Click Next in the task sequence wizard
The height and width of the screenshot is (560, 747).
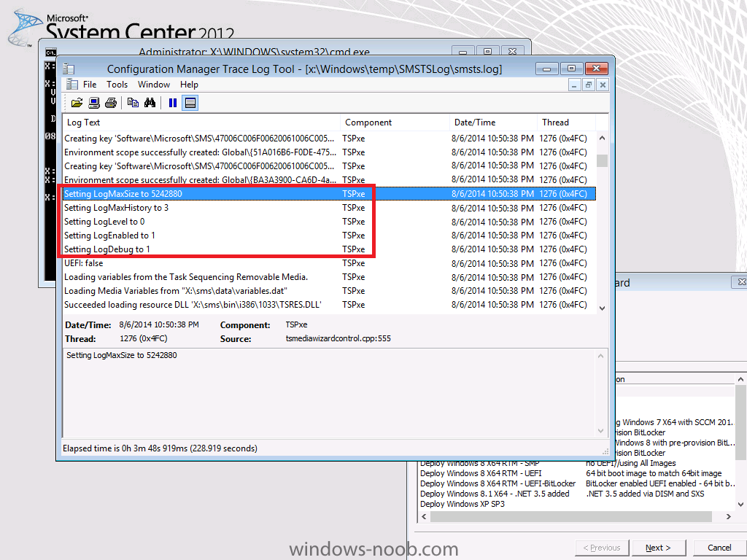[659, 548]
